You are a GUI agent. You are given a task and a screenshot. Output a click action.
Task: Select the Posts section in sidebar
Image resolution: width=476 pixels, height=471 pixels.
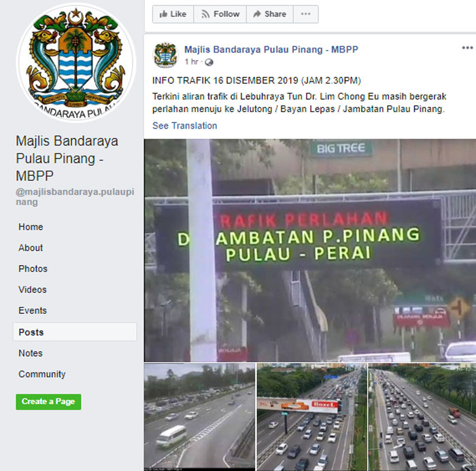75,332
